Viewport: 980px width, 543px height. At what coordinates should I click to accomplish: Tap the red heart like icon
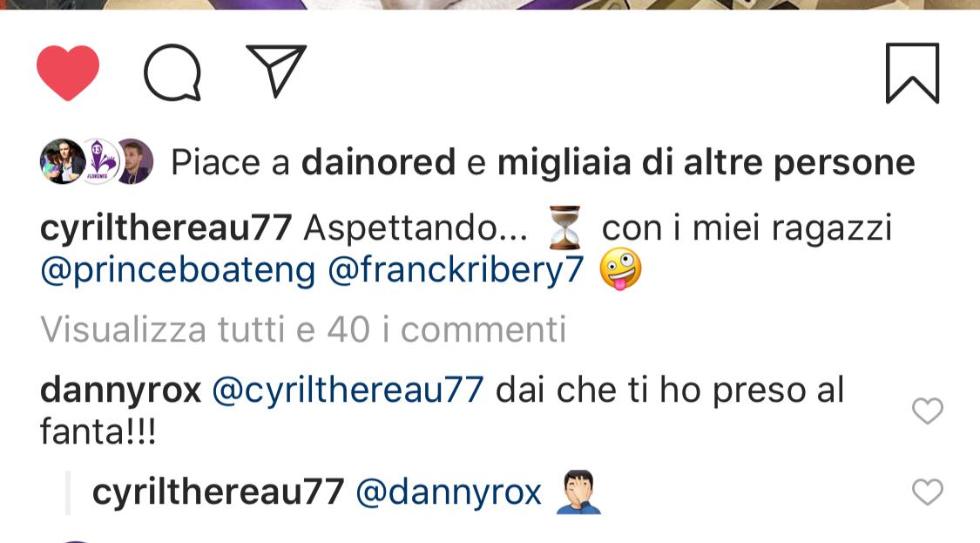(68, 72)
